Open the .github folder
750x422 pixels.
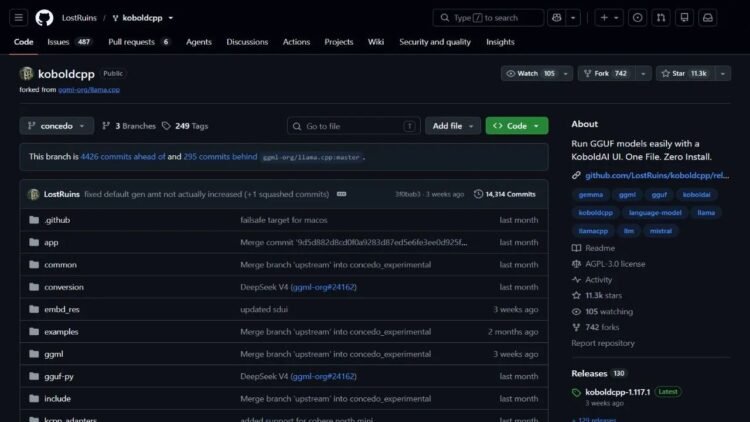pyautogui.click(x=57, y=220)
